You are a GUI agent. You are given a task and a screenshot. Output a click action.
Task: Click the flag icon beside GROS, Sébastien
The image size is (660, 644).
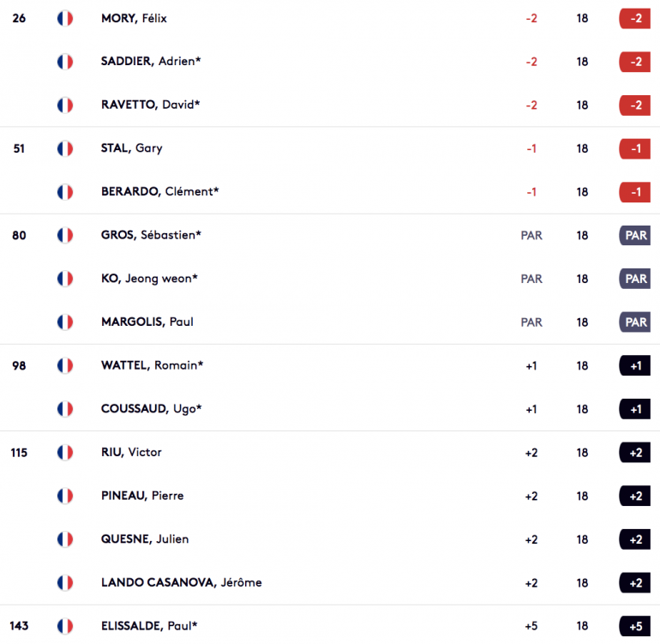click(x=65, y=236)
